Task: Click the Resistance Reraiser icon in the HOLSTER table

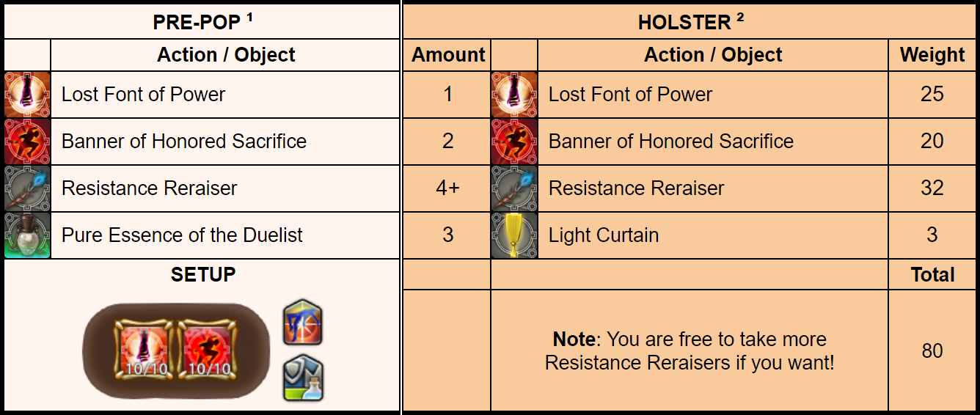Action: click(514, 188)
